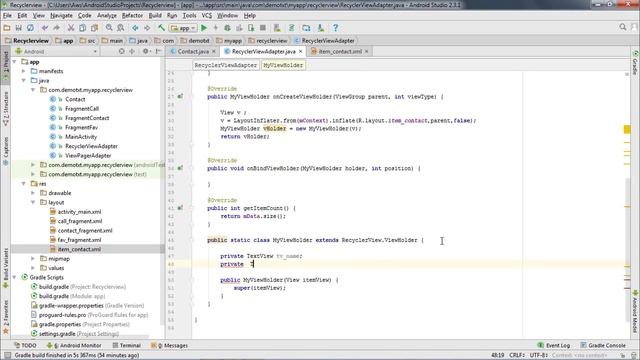Open file with the toolbar Open icon
The image size is (640, 360).
(x=7, y=28)
